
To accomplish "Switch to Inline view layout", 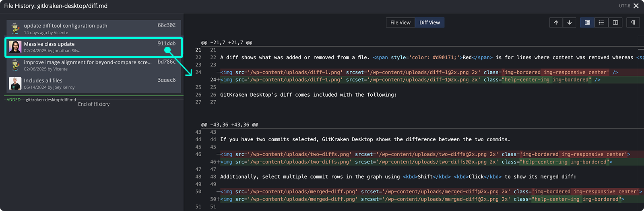I will (x=601, y=23).
